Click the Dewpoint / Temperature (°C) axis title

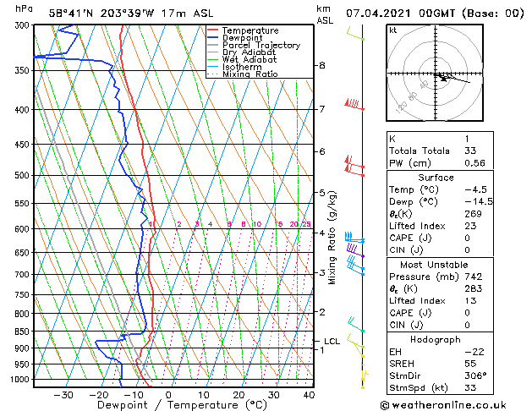tap(182, 405)
